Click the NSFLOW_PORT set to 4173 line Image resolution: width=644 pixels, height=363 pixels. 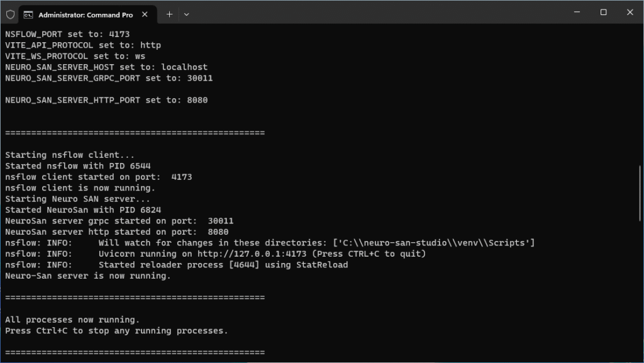[x=67, y=34]
